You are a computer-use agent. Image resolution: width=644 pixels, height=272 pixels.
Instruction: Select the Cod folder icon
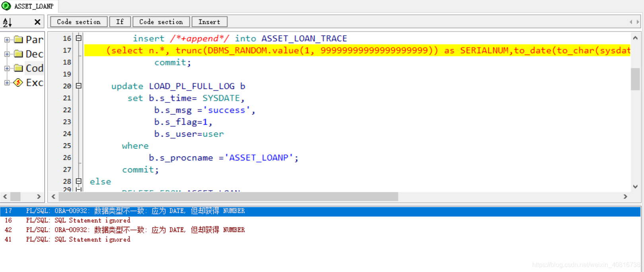[18, 68]
